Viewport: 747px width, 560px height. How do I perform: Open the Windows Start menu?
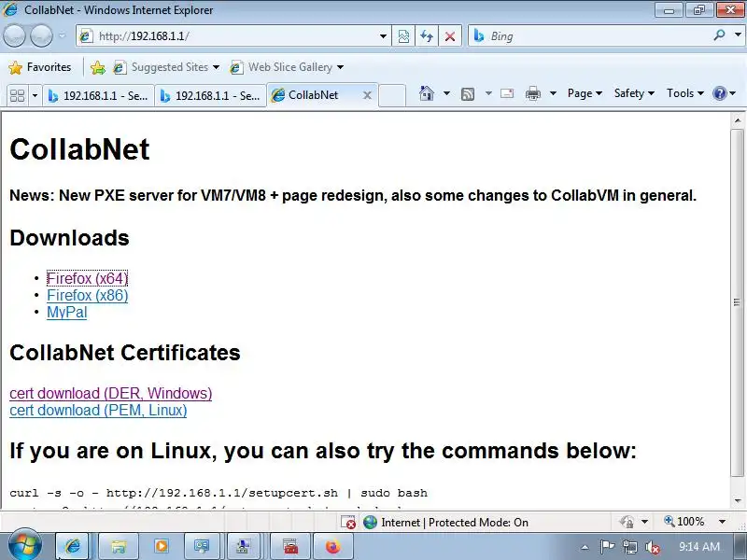[x=25, y=546]
